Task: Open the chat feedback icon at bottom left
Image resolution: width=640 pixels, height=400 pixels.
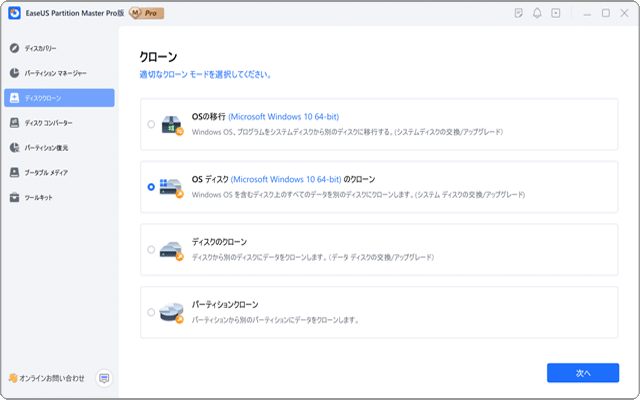Action: 104,378
